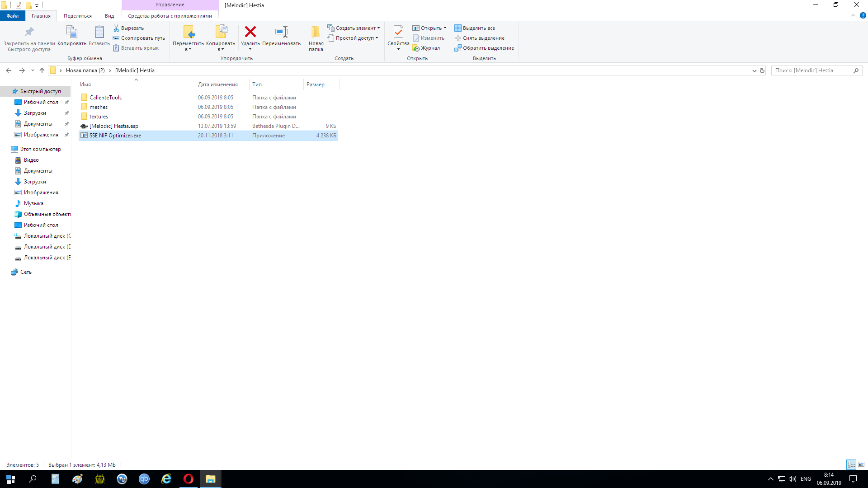Open Opera browser from the taskbar
This screenshot has height=488, width=868.
click(x=189, y=479)
